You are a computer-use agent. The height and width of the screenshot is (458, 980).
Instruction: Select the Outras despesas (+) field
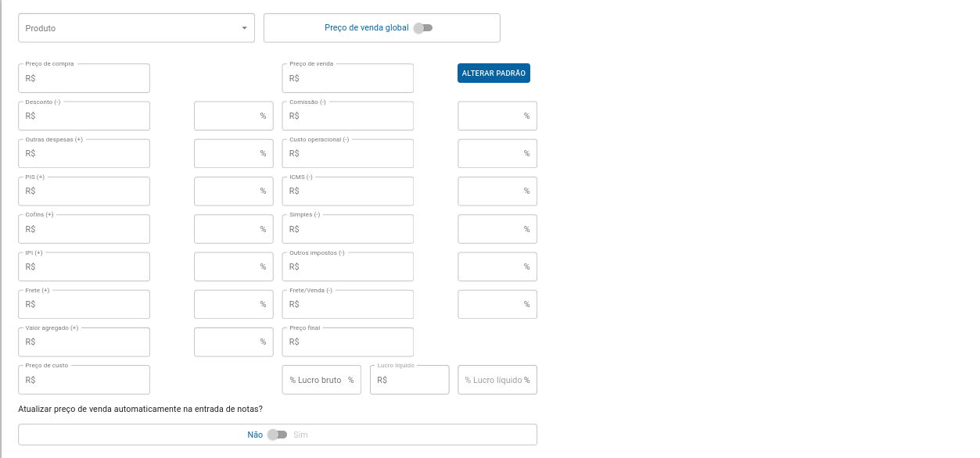coord(84,153)
